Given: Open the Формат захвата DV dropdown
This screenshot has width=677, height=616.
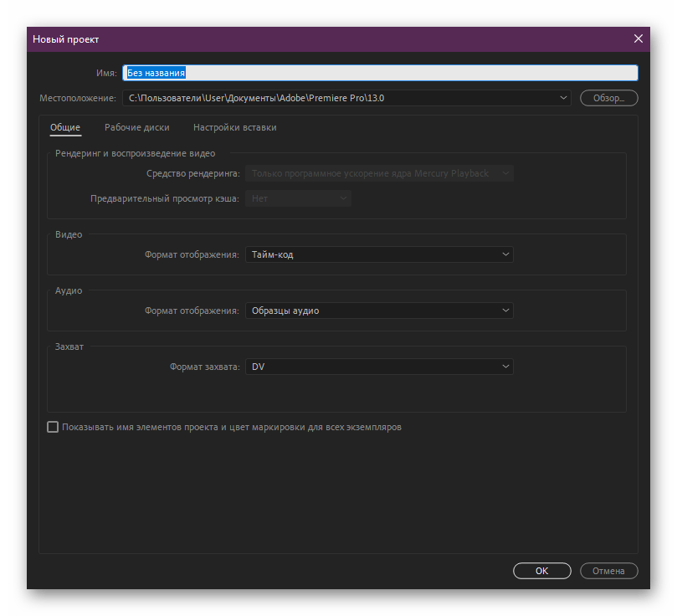Looking at the screenshot, I should 379,367.
